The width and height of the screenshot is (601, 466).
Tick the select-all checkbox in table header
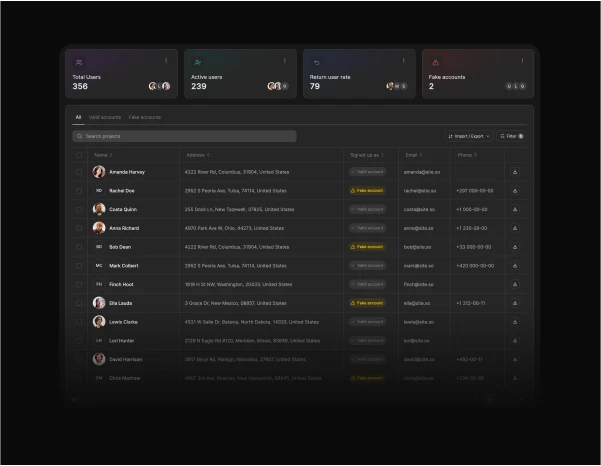pos(79,155)
